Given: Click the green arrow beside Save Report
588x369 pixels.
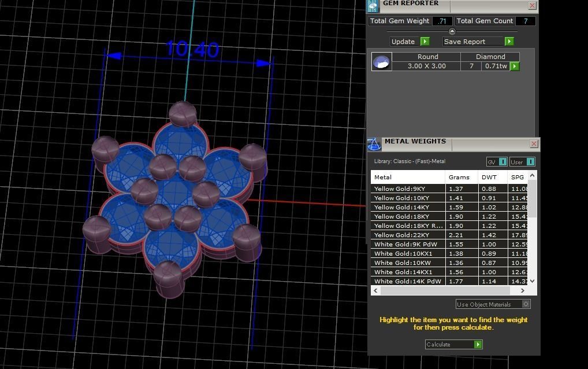Looking at the screenshot, I should point(509,41).
